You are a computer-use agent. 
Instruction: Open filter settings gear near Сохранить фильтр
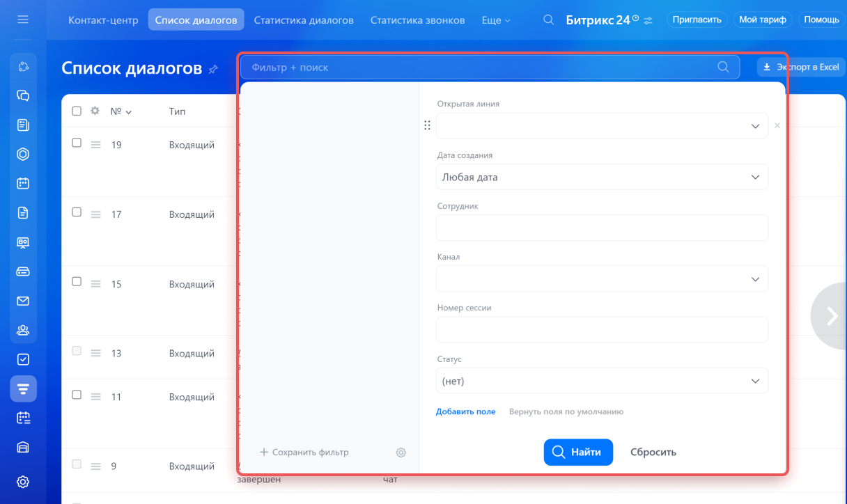(x=401, y=452)
